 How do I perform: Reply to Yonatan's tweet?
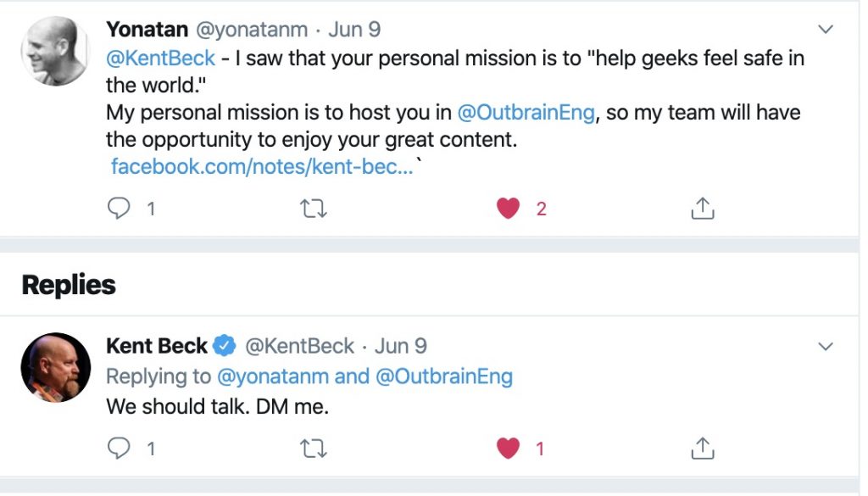pos(120,208)
